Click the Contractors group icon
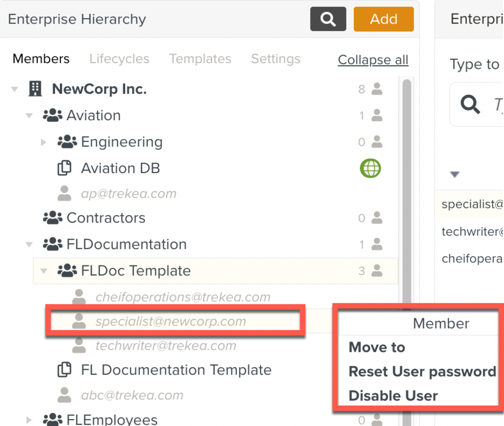This screenshot has height=426, width=504. pos(52,218)
